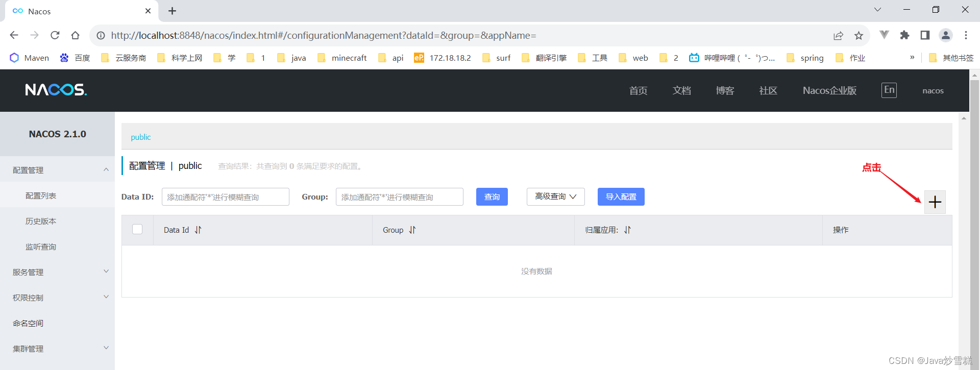This screenshot has height=370, width=980.
Task: Sort by 归属应用 column arrows
Action: coord(627,230)
